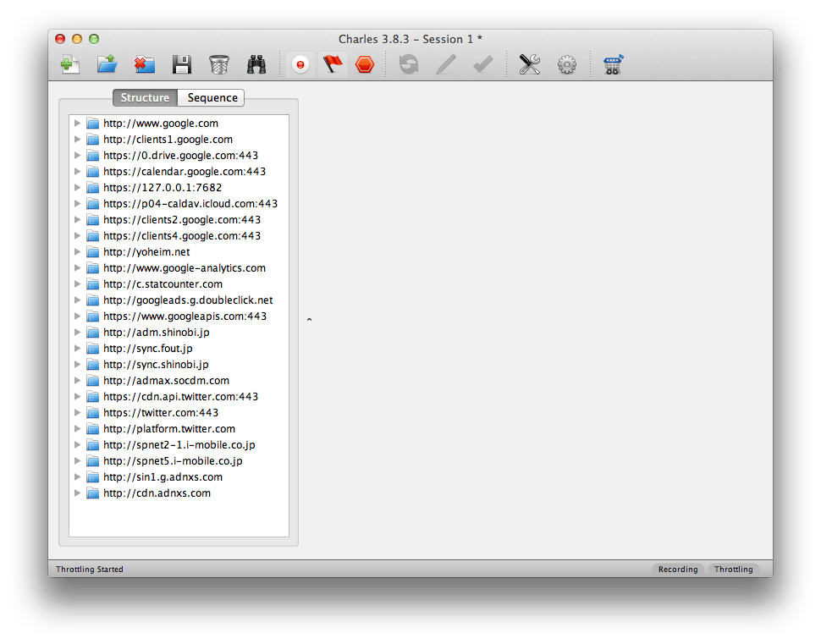This screenshot has height=644, width=821.
Task: Expand the https://0.drive.google.com:443 node
Action: (78, 156)
